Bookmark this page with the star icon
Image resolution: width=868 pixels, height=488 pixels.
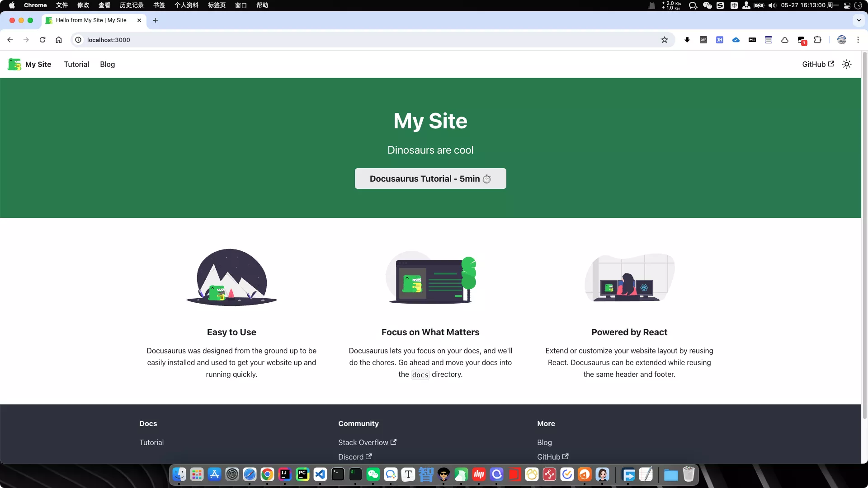[665, 40]
